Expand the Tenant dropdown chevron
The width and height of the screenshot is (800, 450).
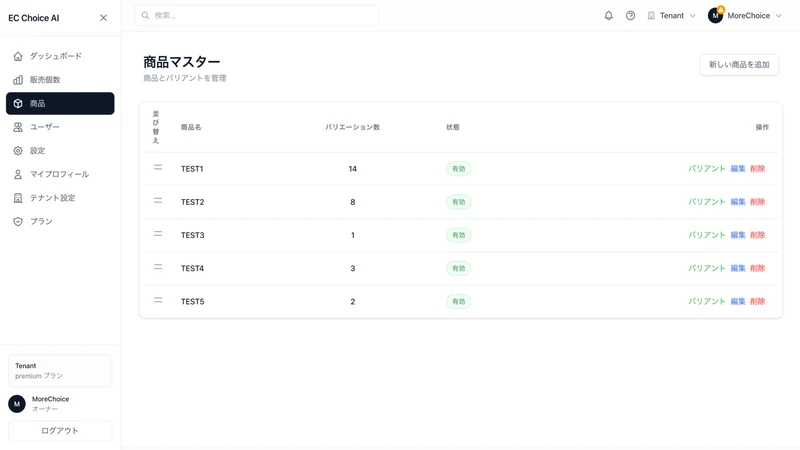(x=692, y=16)
